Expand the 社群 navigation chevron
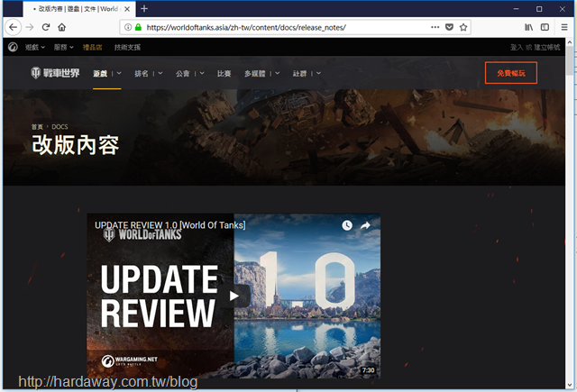This screenshot has height=392, width=577. (318, 73)
